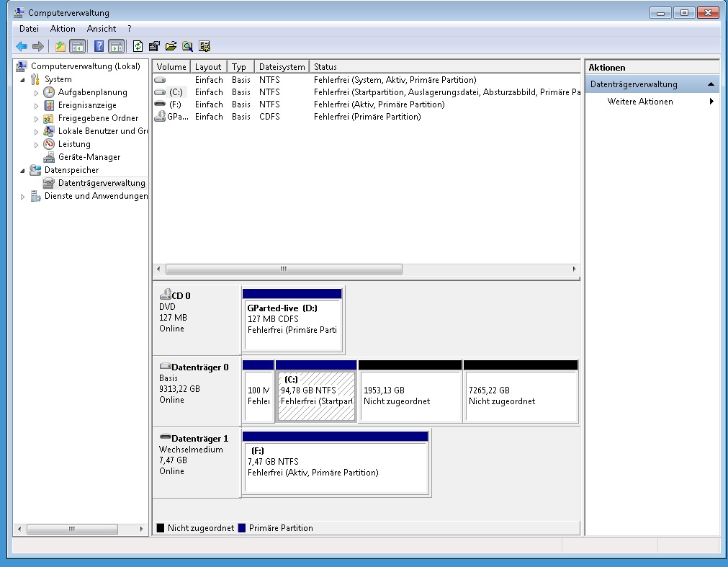
Task: Open the Datei menu
Action: point(29,29)
